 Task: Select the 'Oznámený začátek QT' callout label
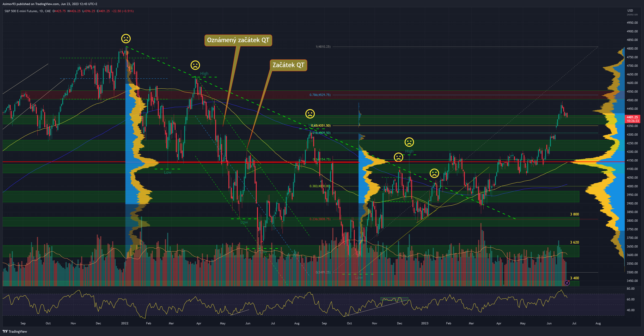click(238, 40)
